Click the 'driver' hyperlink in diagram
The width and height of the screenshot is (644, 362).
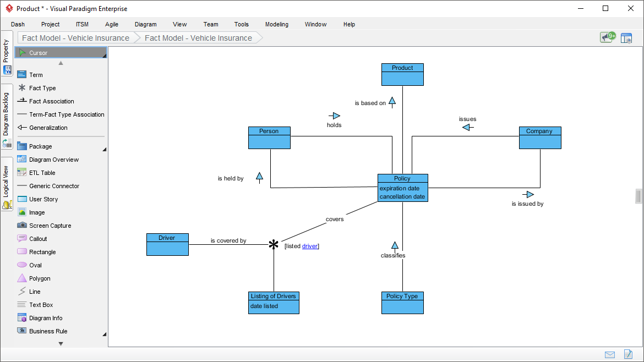(310, 246)
